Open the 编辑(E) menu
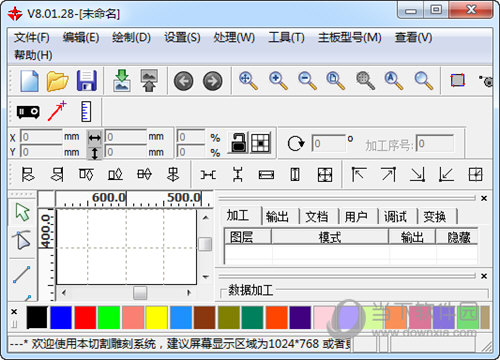The width and height of the screenshot is (500, 360). (81, 37)
